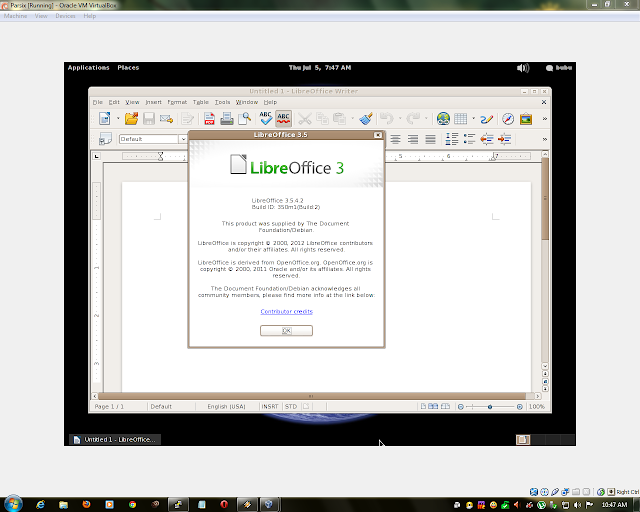Click the zoom slider in status bar
This screenshot has width=640, height=512.
click(x=490, y=407)
